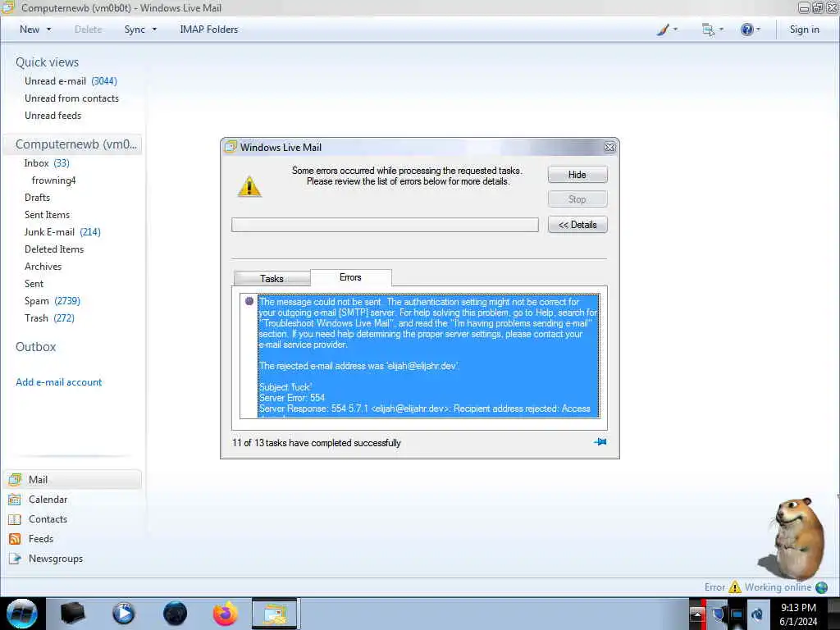Open the Outbox section
The width and height of the screenshot is (840, 630).
pyautogui.click(x=36, y=347)
